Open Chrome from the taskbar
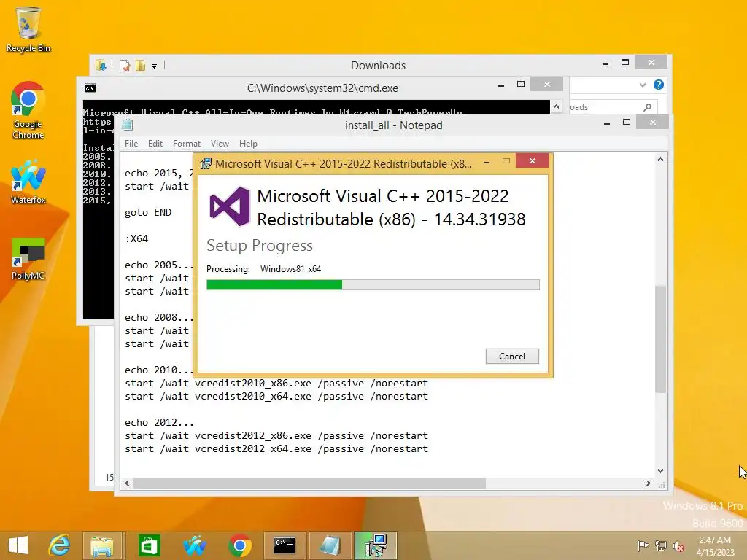Screen dimensions: 747x560 click(x=240, y=545)
